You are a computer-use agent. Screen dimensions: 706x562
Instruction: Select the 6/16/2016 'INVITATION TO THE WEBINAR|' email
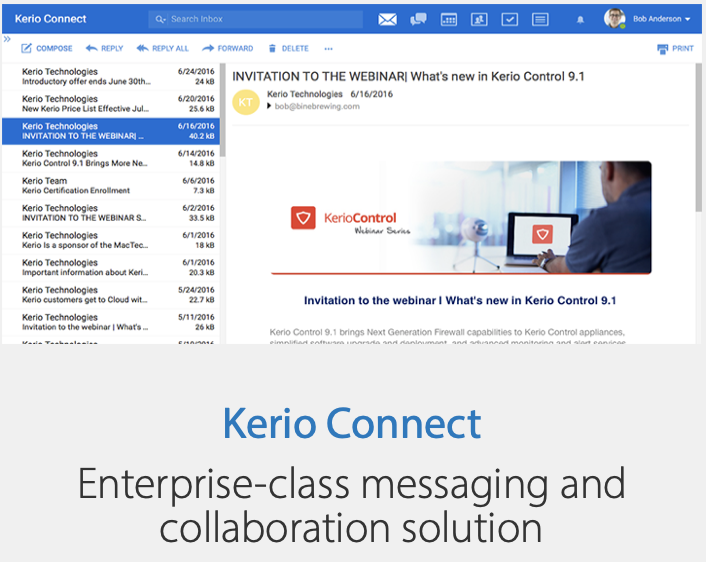(x=111, y=131)
